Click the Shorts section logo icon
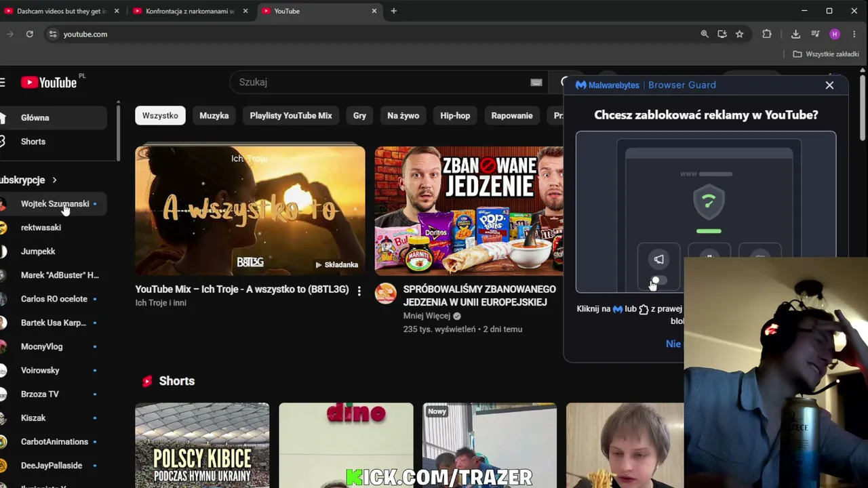The image size is (868, 488). coord(147,381)
